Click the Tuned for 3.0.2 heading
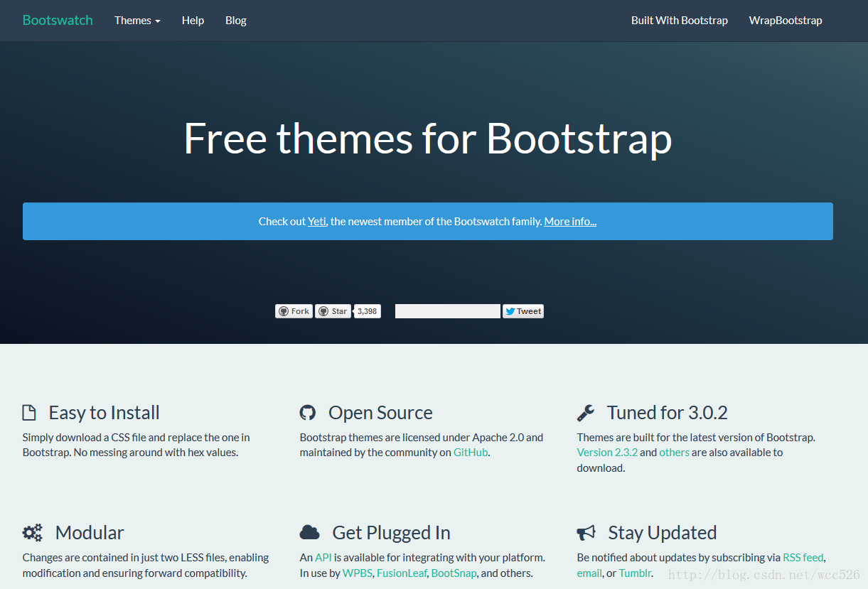 pos(668,413)
